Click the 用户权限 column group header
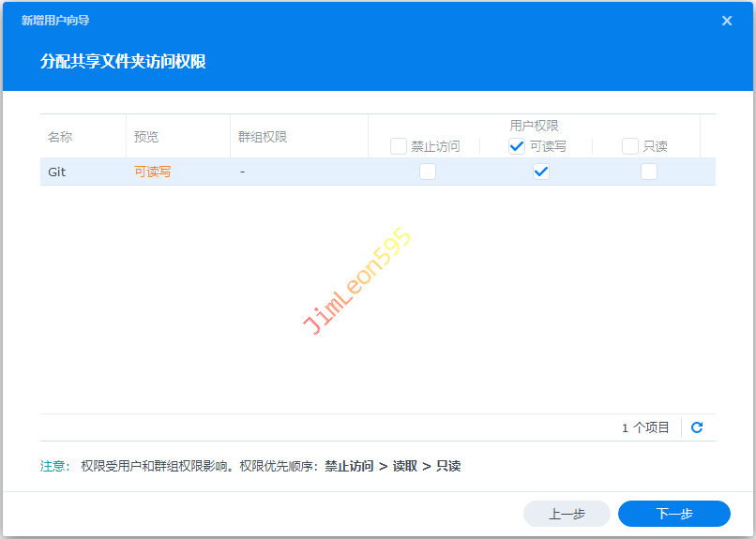 [534, 126]
